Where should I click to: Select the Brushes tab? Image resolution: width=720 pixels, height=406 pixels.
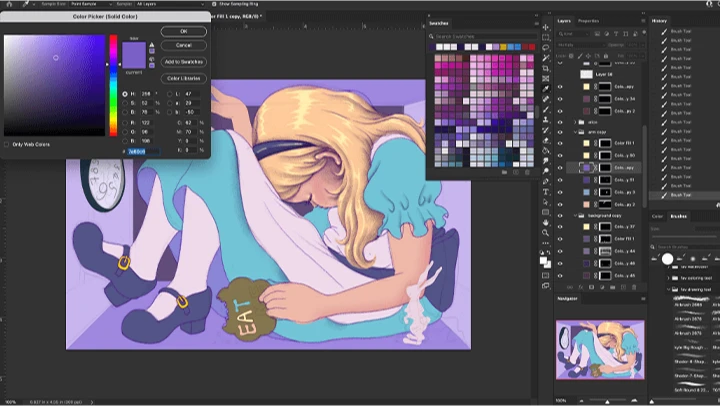coord(679,216)
